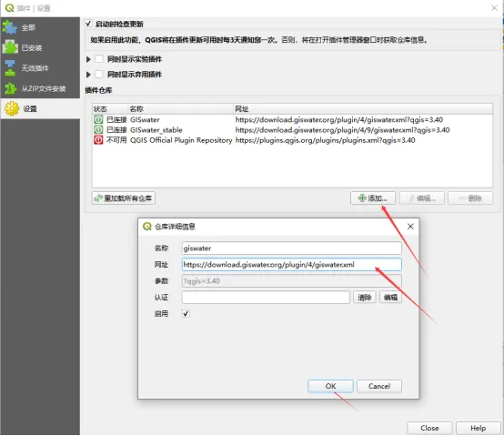504x436 pixels.
Task: Click the 已连接 status text of GISwater
Action: [116, 119]
